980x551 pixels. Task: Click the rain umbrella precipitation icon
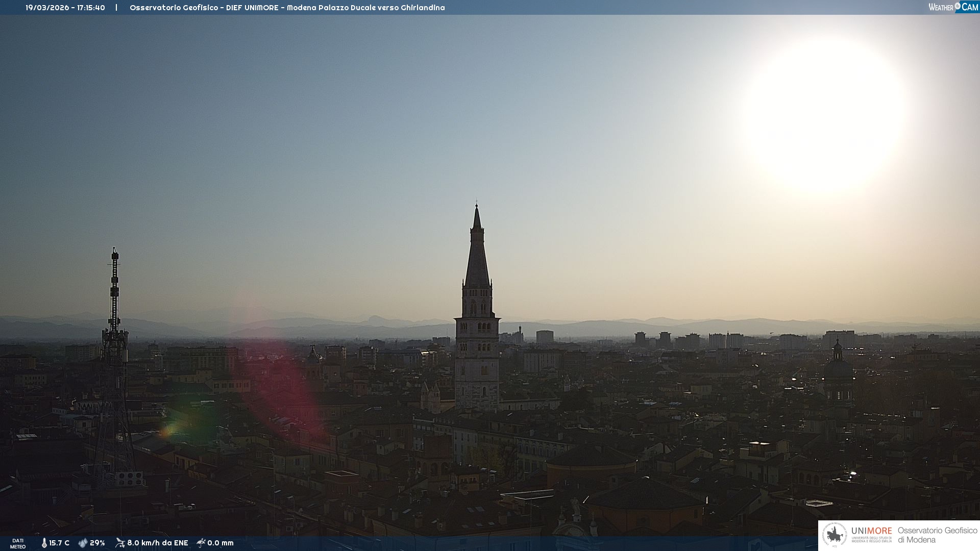[x=201, y=543]
